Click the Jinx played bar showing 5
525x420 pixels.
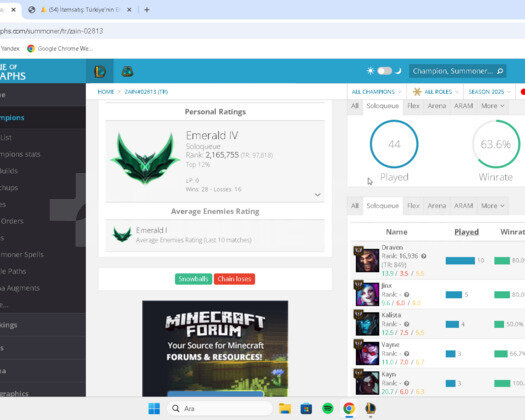point(454,295)
